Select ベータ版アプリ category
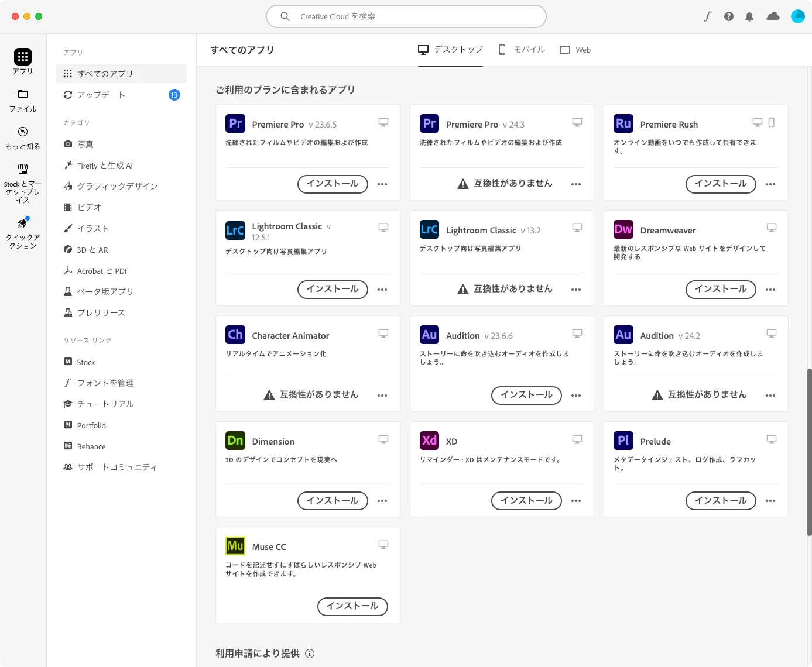Image resolution: width=812 pixels, height=667 pixels. (122, 291)
